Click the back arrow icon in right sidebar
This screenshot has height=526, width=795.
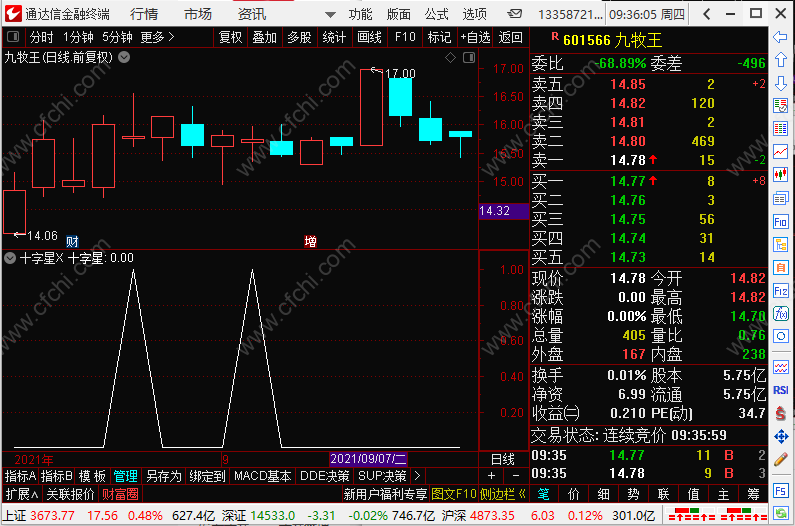(x=780, y=37)
